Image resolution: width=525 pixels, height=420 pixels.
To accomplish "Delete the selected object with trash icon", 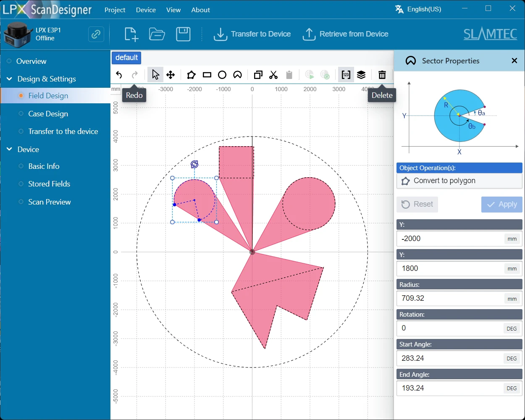I will point(382,75).
